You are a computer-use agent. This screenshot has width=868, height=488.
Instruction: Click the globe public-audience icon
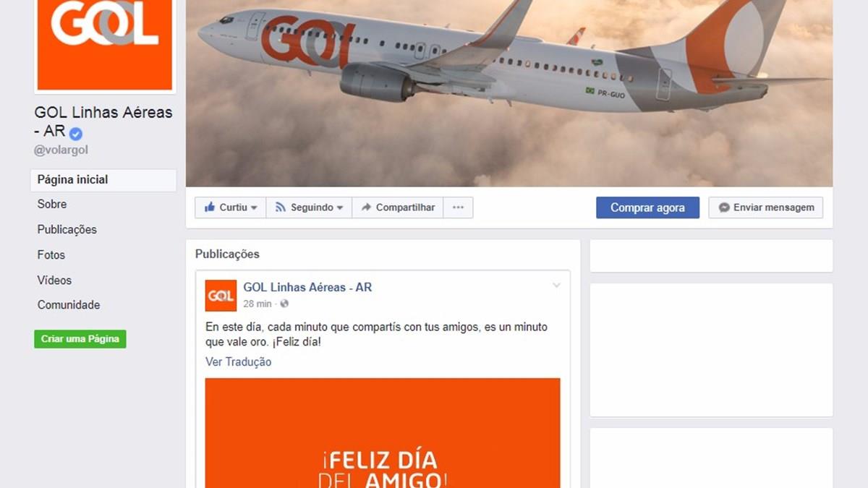point(284,304)
